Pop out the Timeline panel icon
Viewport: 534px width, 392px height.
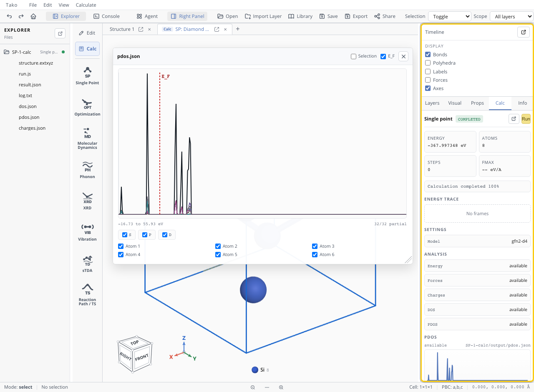point(523,32)
